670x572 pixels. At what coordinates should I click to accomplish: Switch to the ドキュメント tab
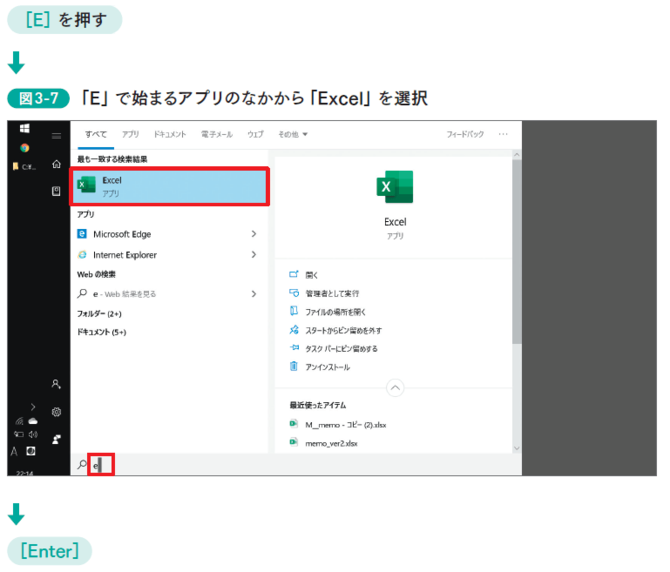170,134
